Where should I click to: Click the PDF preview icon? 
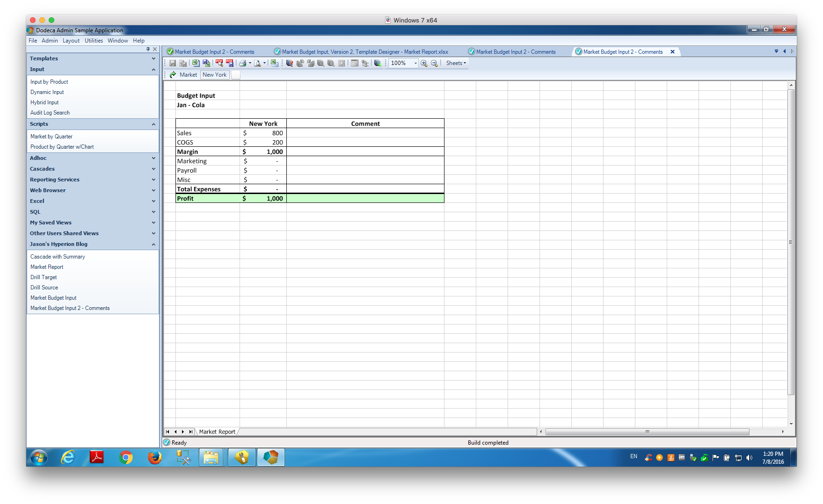pos(219,63)
